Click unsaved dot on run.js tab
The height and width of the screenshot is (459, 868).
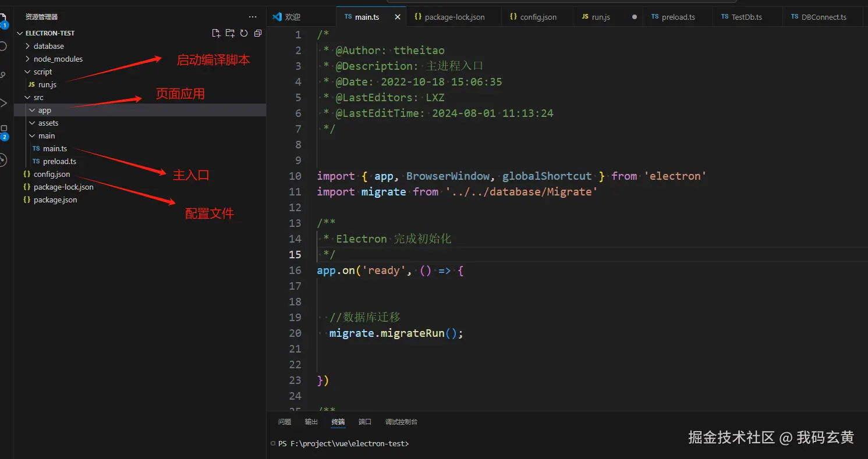click(635, 17)
